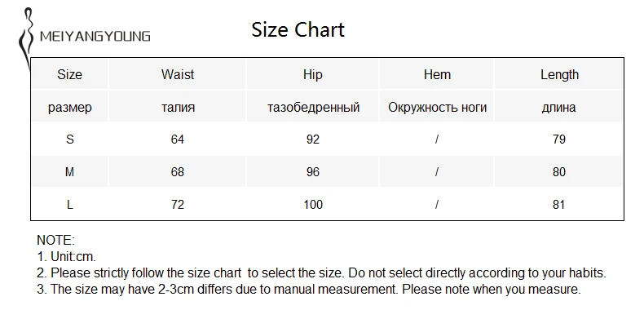644x310 pixels.
Task: Click the Unit:cm note line
Action: [66, 257]
